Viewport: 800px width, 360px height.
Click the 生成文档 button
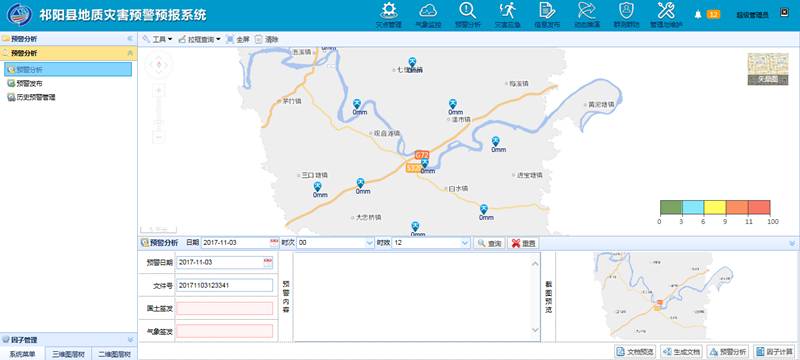682,352
